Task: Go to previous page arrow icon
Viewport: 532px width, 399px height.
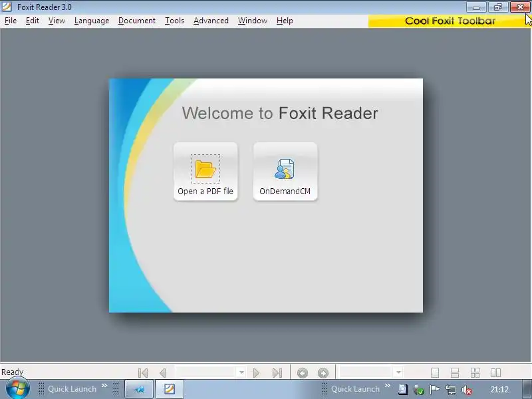Action: tap(163, 373)
